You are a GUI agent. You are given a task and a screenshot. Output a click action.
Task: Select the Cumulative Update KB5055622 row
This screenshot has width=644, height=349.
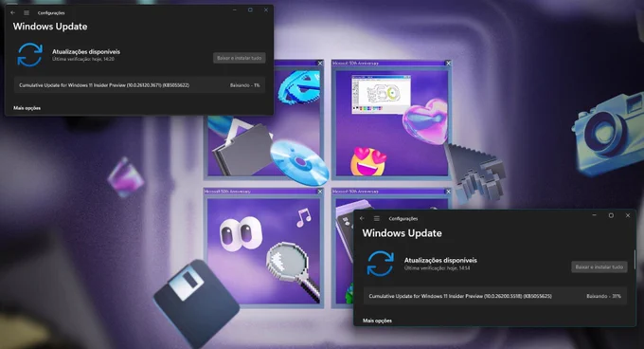click(x=139, y=85)
